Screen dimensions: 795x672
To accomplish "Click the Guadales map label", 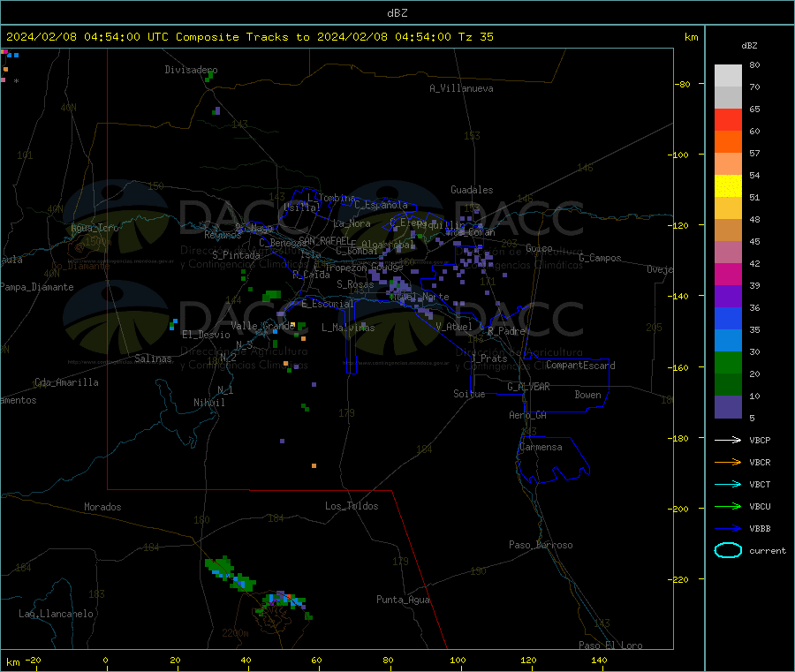I will (x=472, y=190).
